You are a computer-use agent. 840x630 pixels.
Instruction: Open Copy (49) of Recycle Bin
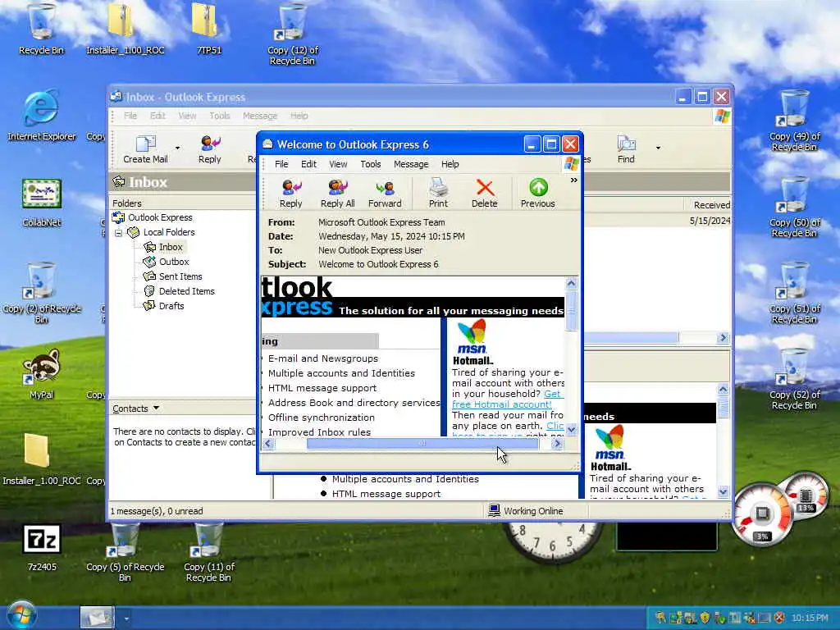[794, 121]
